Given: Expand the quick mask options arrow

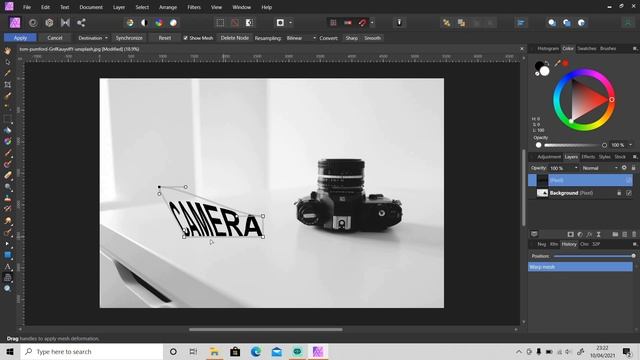Looking at the screenshot, I should (x=290, y=23).
